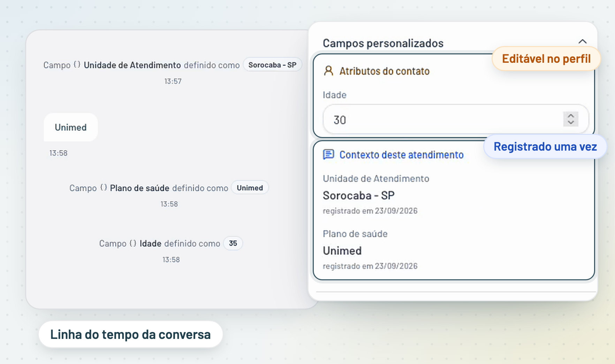This screenshot has width=615, height=364.
Task: Click the Idade number input showing 30
Action: pos(456,120)
